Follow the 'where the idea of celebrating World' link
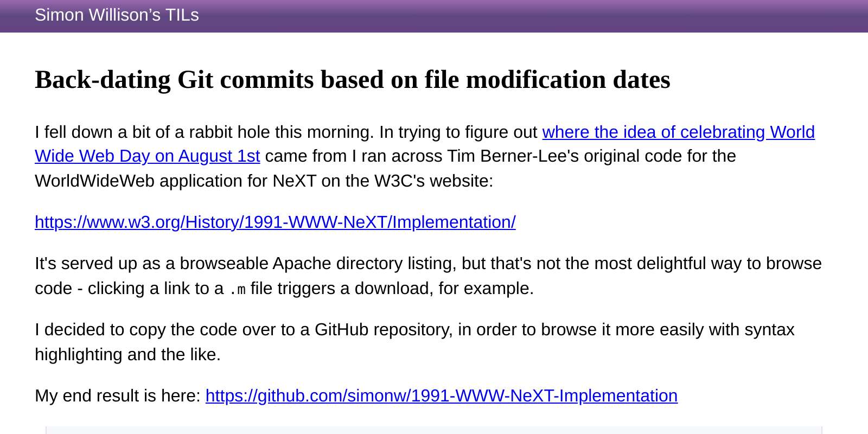This screenshot has height=434, width=868. click(x=678, y=132)
